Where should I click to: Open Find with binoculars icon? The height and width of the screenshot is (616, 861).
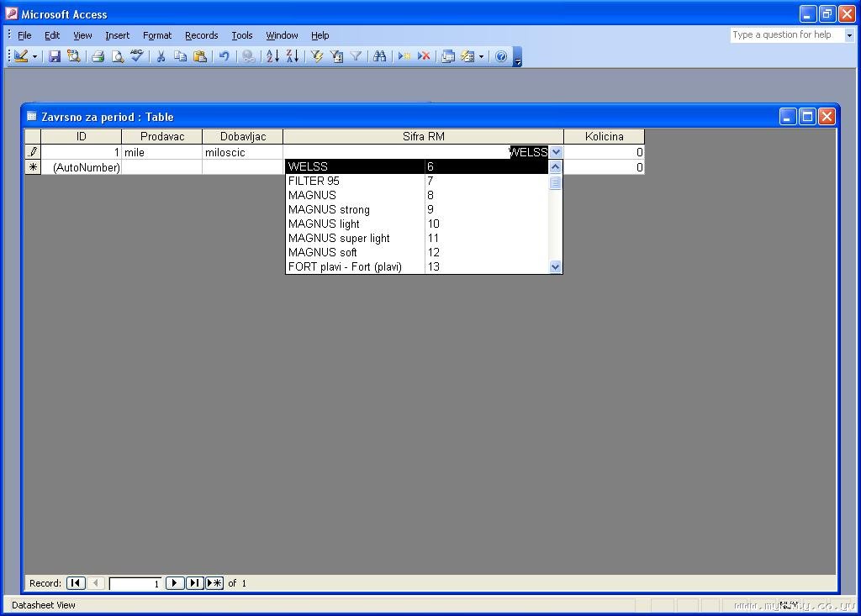(379, 56)
